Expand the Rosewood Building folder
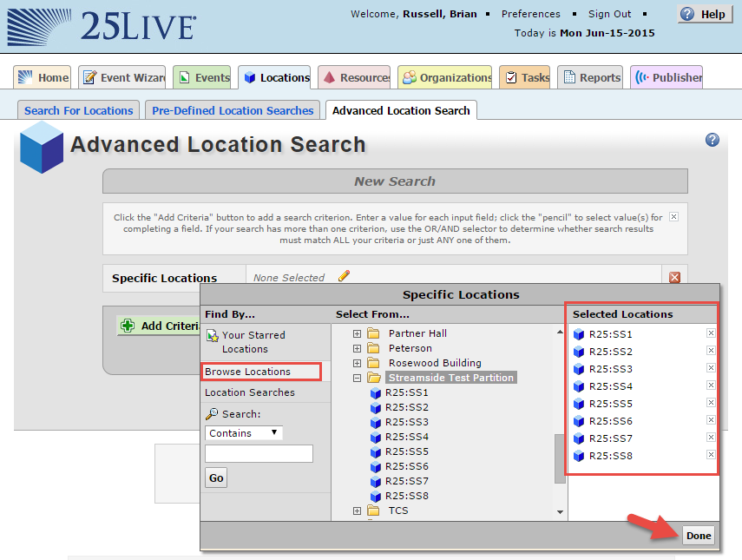Image resolution: width=742 pixels, height=560 pixels. [357, 363]
